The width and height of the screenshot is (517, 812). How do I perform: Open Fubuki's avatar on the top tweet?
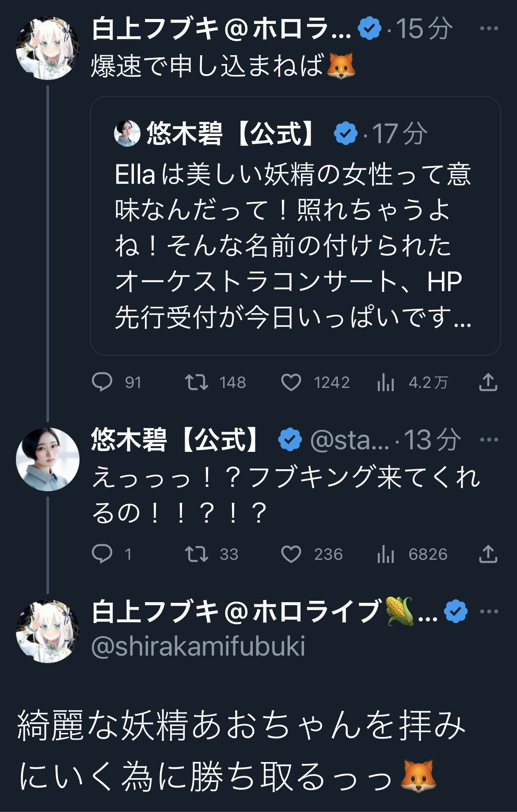(48, 48)
